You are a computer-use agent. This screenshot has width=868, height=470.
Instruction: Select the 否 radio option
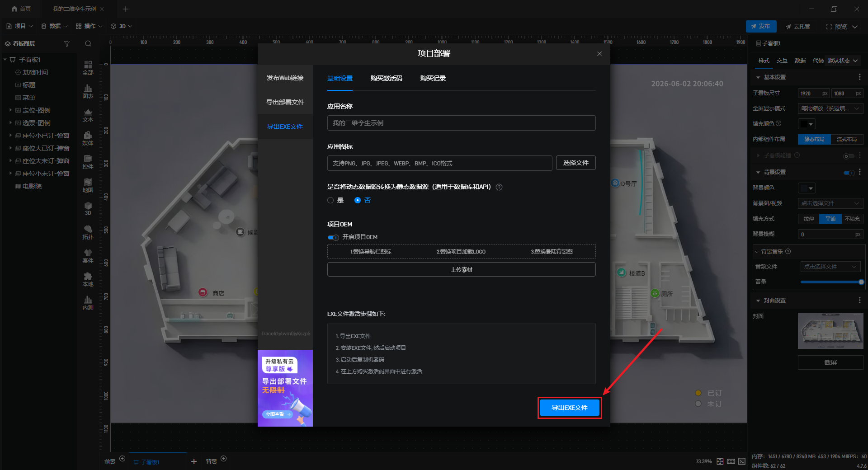point(358,200)
